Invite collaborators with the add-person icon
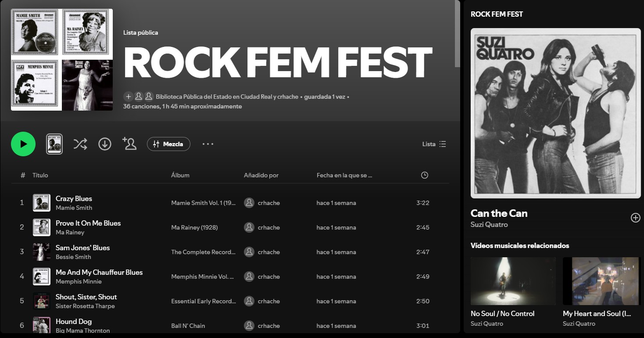Image resolution: width=644 pixels, height=338 pixels. 129,144
